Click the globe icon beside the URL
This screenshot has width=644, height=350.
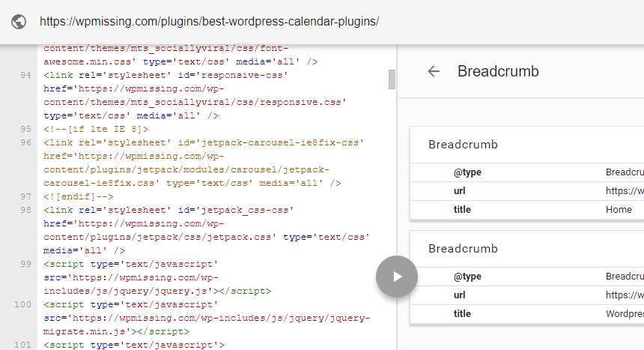(x=19, y=22)
